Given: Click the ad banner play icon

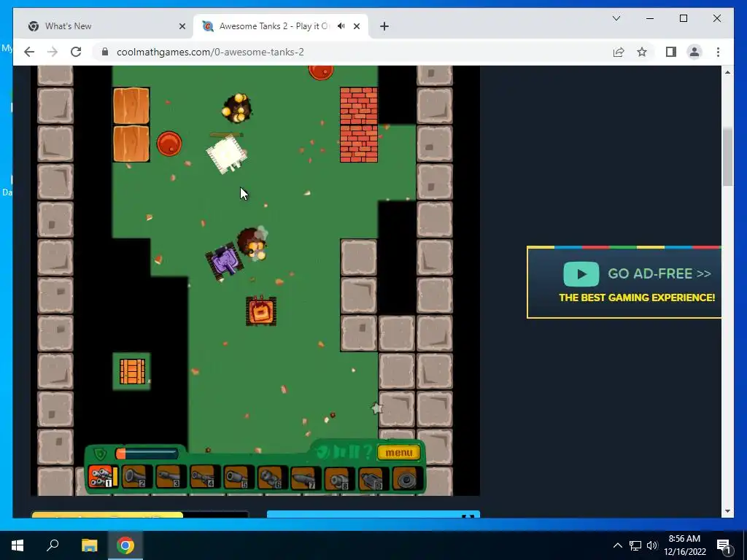Looking at the screenshot, I should (x=581, y=274).
